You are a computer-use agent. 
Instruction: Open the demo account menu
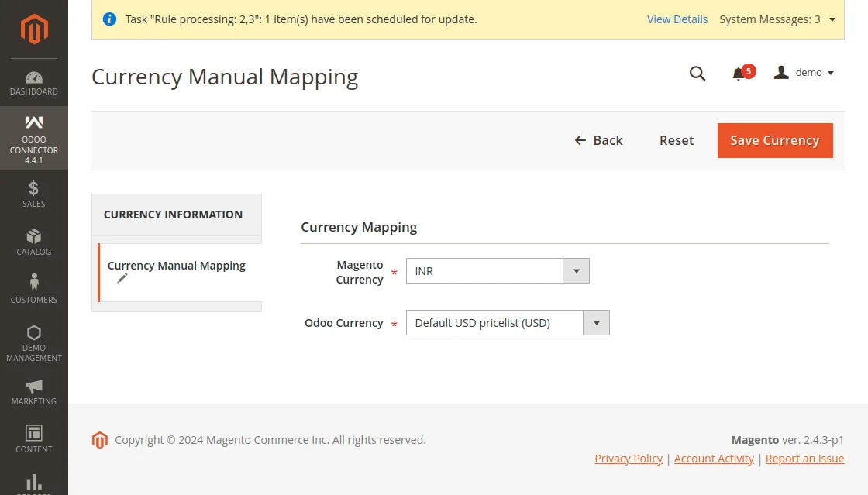point(804,72)
